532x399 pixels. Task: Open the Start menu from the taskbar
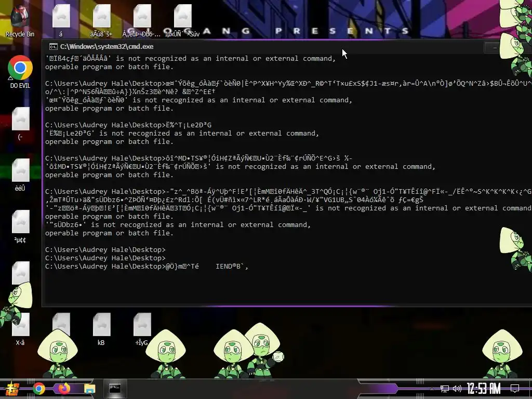13,389
